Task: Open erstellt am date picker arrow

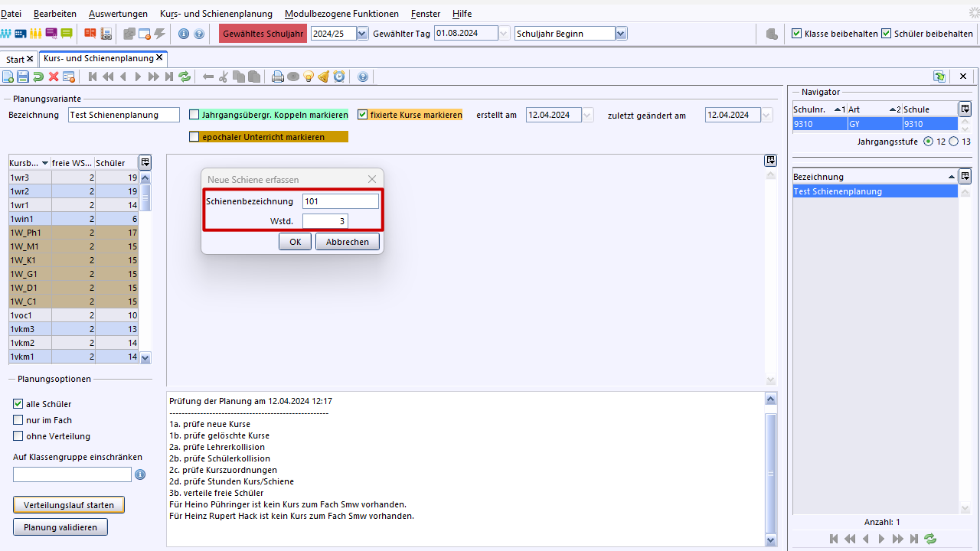Action: [587, 115]
